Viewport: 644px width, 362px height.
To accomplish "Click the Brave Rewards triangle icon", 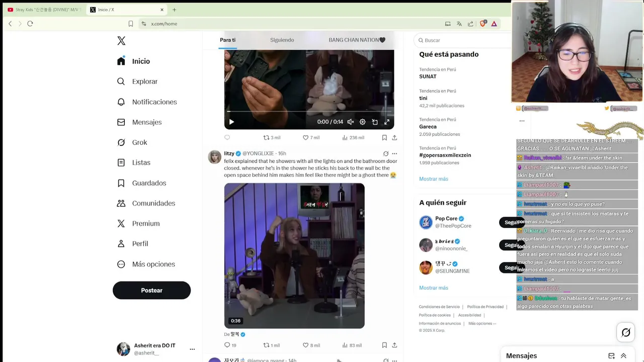I will 494,24.
